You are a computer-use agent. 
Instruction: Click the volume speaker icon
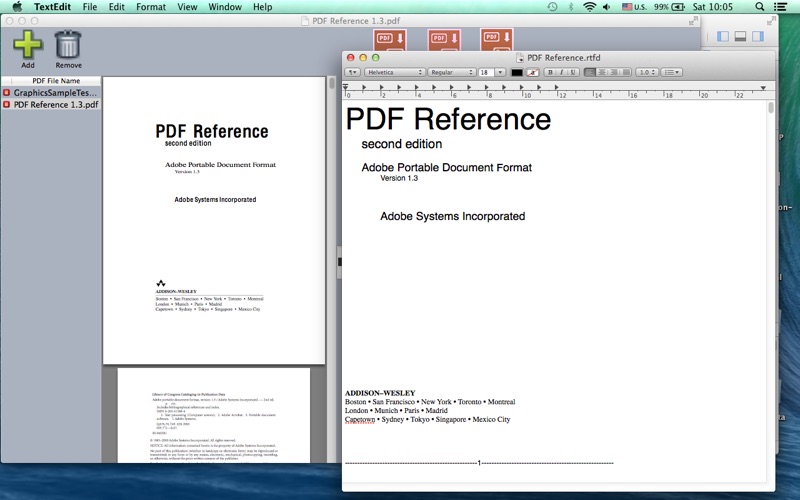click(606, 7)
